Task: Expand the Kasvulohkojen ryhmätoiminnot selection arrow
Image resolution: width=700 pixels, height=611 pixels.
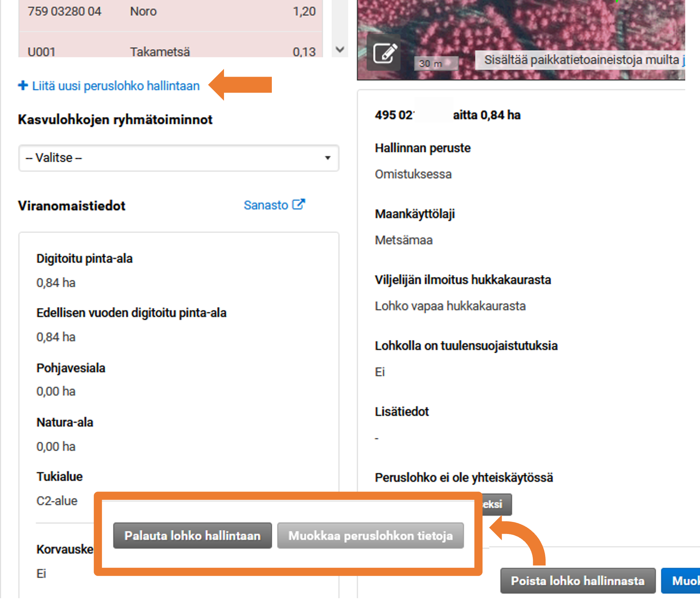Action: pos(328,158)
